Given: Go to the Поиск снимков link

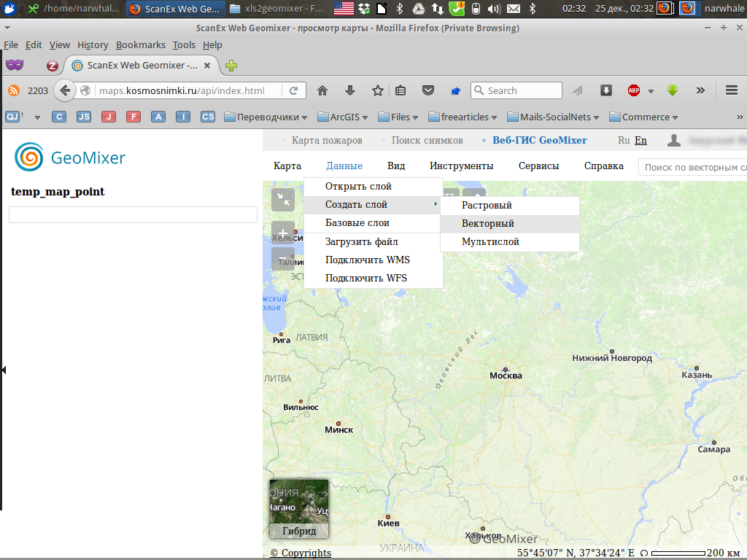Looking at the screenshot, I should pyautogui.click(x=427, y=141).
